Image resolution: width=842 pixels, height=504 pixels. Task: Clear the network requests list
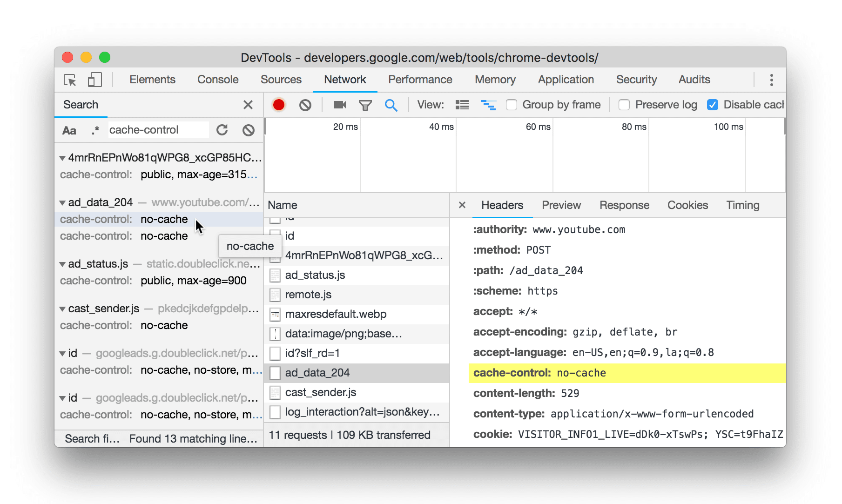click(305, 105)
